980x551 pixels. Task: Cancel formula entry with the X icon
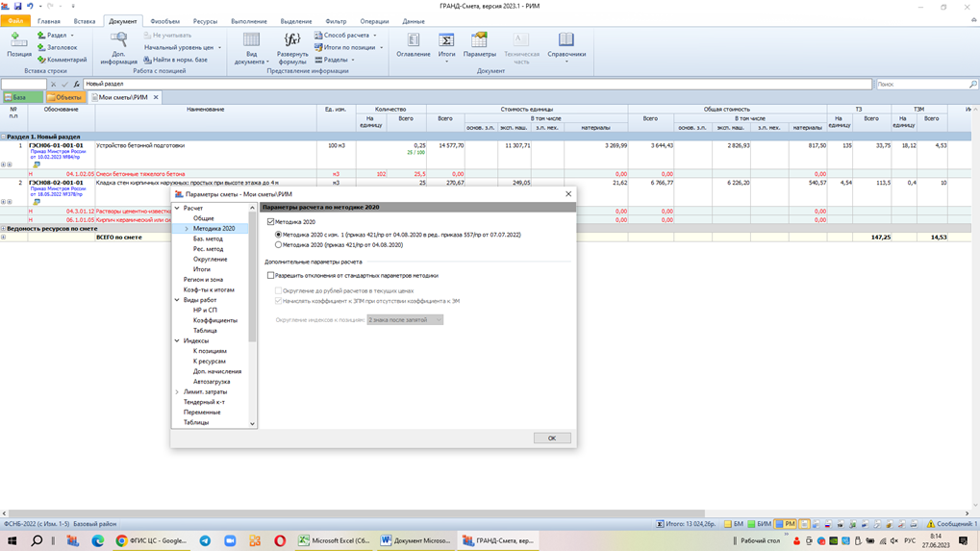pos(53,84)
